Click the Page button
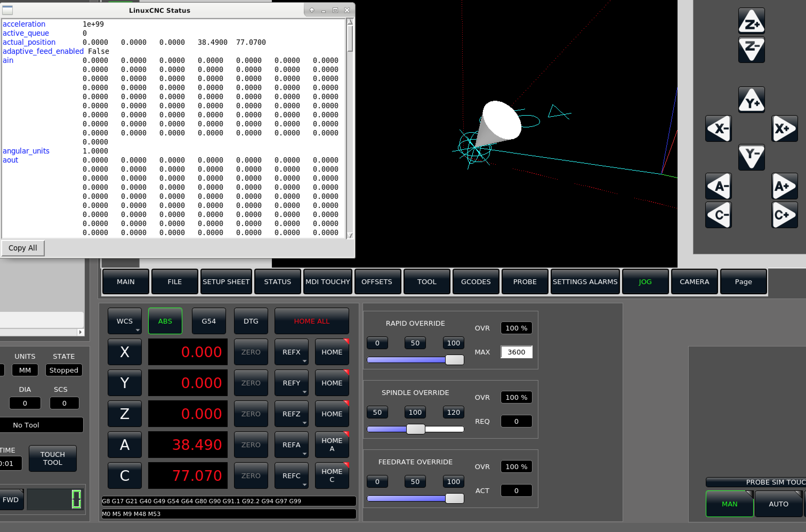 coord(743,282)
